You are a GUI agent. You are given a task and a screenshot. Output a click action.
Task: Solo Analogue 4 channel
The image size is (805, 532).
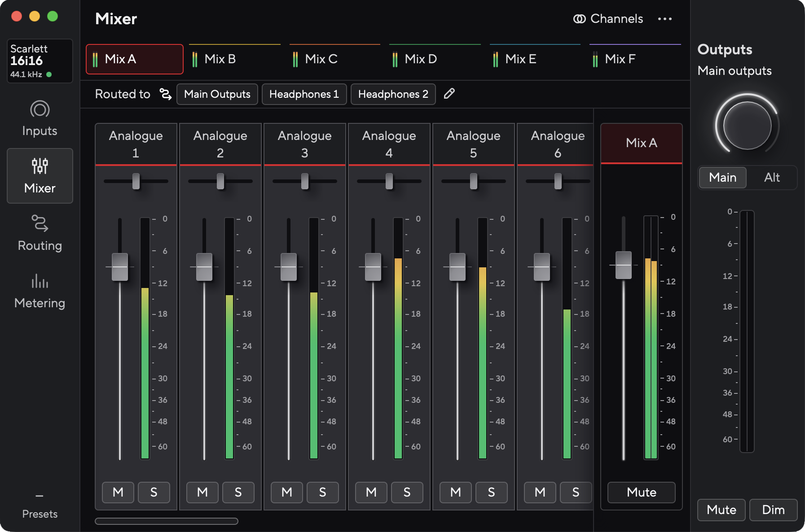click(x=407, y=493)
